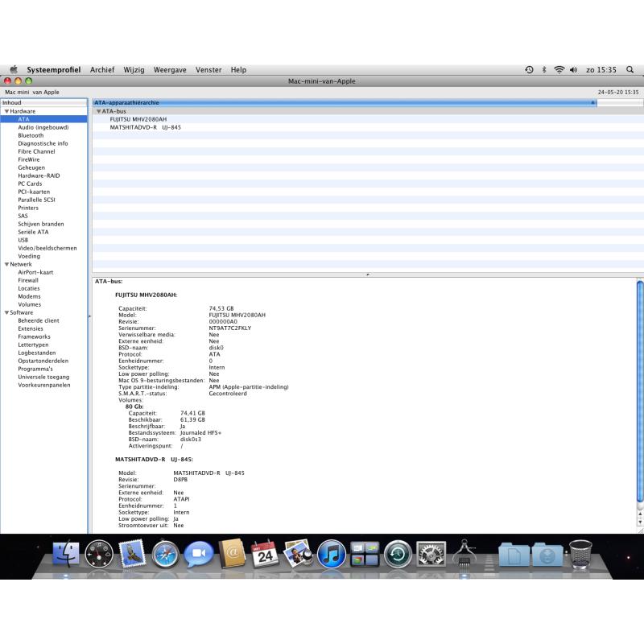Open the Venster menu

click(208, 70)
